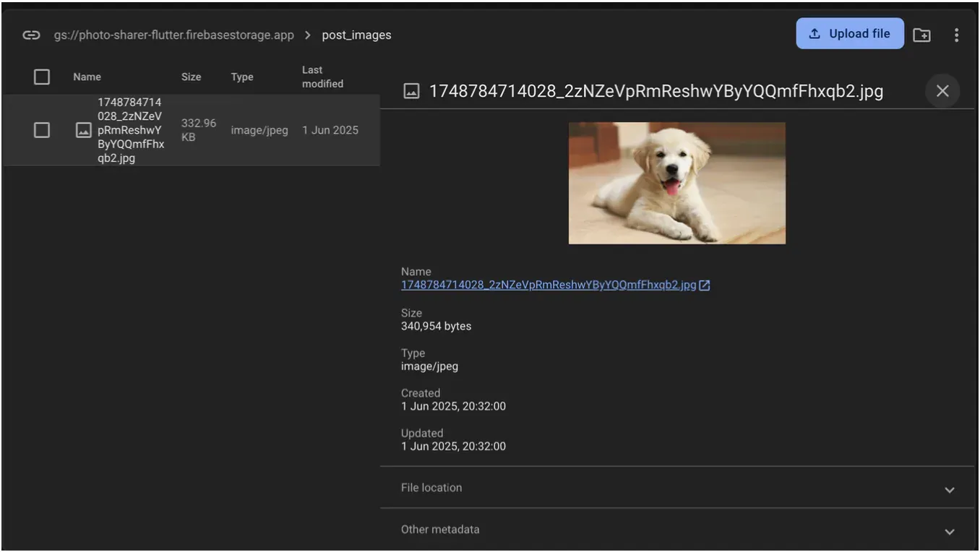Click the create new folder icon
The height and width of the screenshot is (552, 980).
(921, 35)
